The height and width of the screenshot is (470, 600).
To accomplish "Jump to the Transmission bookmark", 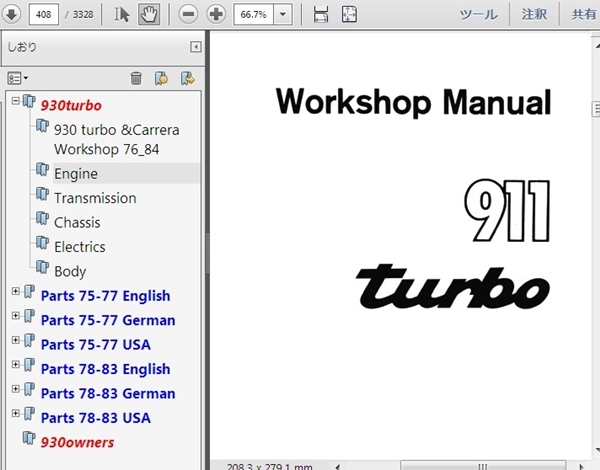I will coord(95,198).
